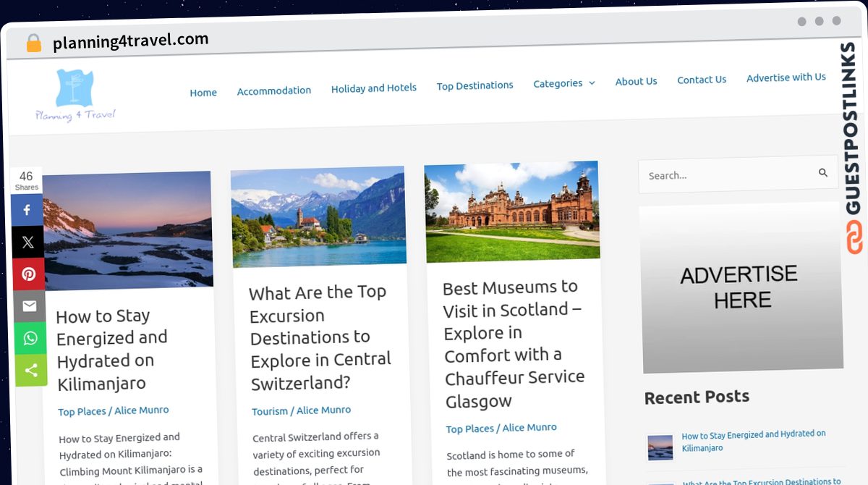Open 'How to Stay Energized and Hydrated' article title
The width and height of the screenshot is (868, 485).
point(112,350)
